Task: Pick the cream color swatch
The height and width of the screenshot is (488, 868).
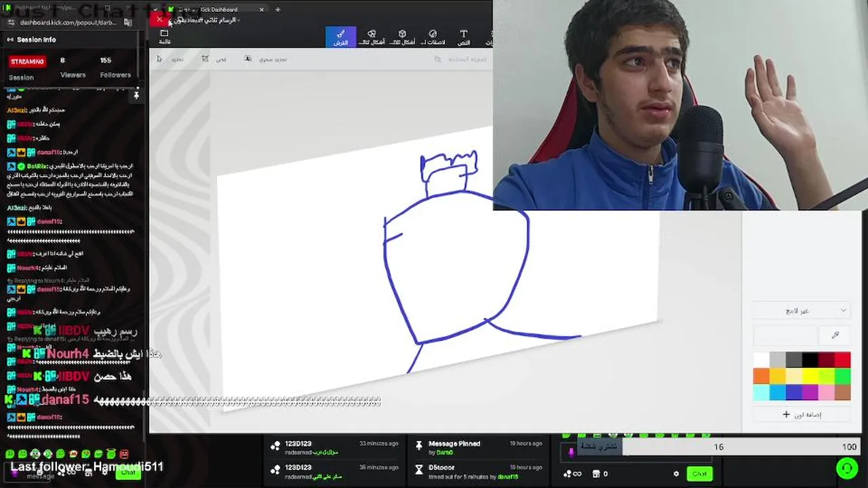Action: [793, 375]
